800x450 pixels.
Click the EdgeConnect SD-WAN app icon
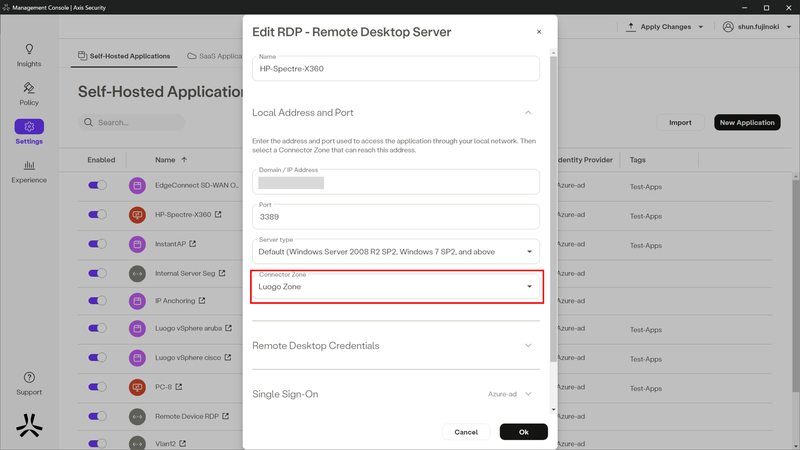(x=137, y=186)
